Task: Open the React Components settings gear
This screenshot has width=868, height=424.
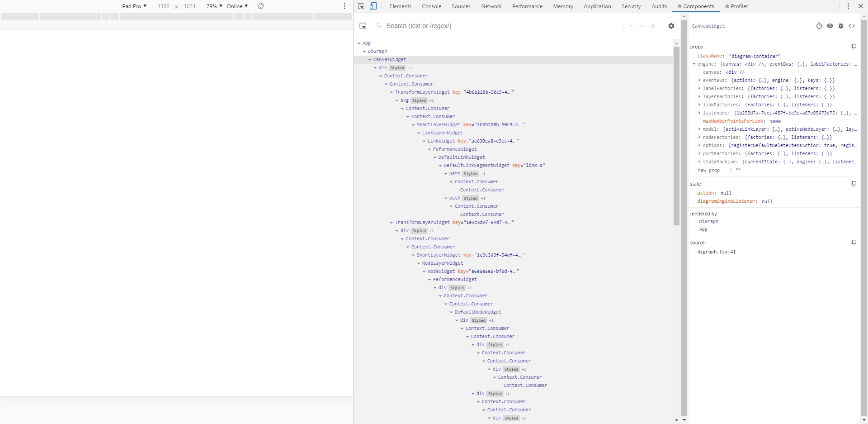Action: tap(671, 26)
